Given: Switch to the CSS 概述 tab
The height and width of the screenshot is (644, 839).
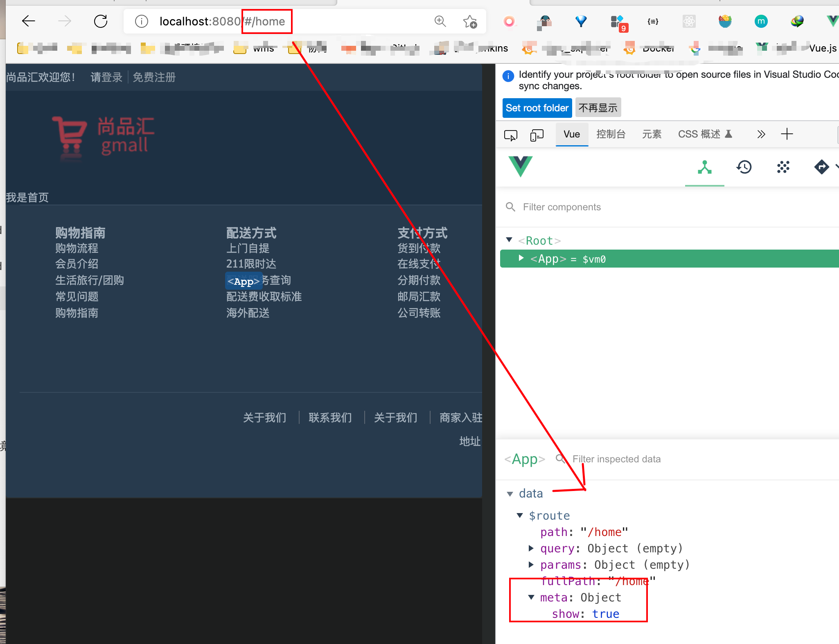Looking at the screenshot, I should [705, 134].
